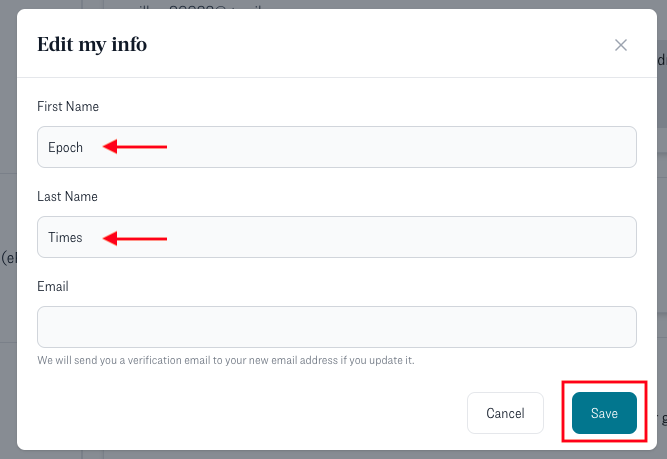Click the "Edit my info" heading
This screenshot has width=667, height=459.
[92, 45]
